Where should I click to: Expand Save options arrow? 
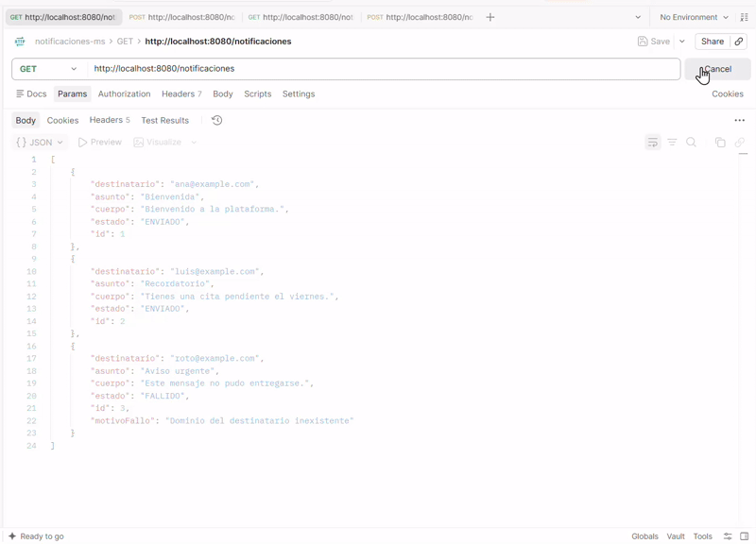tap(681, 42)
